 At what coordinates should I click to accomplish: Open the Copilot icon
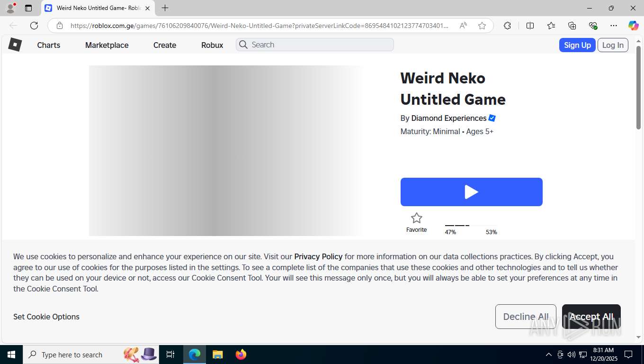(634, 26)
